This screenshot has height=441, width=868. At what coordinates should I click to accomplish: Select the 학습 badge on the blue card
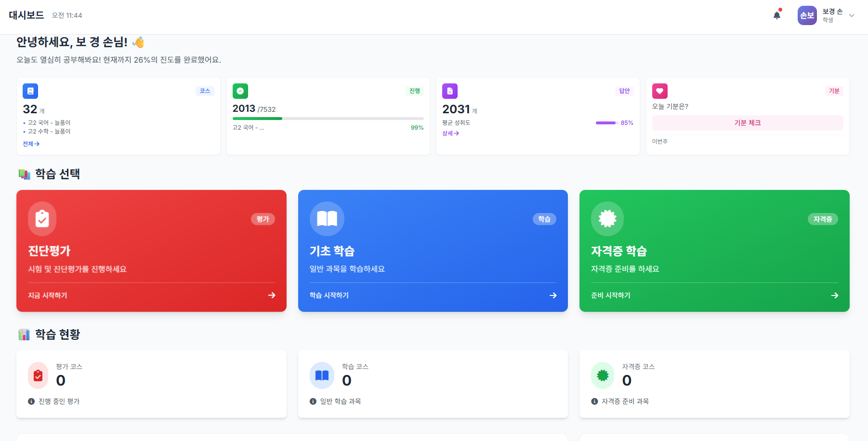(x=544, y=219)
